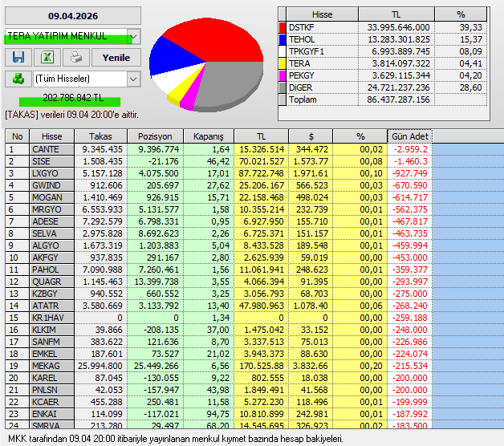Select the PAHOL stock cell
The height and width of the screenshot is (446, 504).
(x=51, y=270)
